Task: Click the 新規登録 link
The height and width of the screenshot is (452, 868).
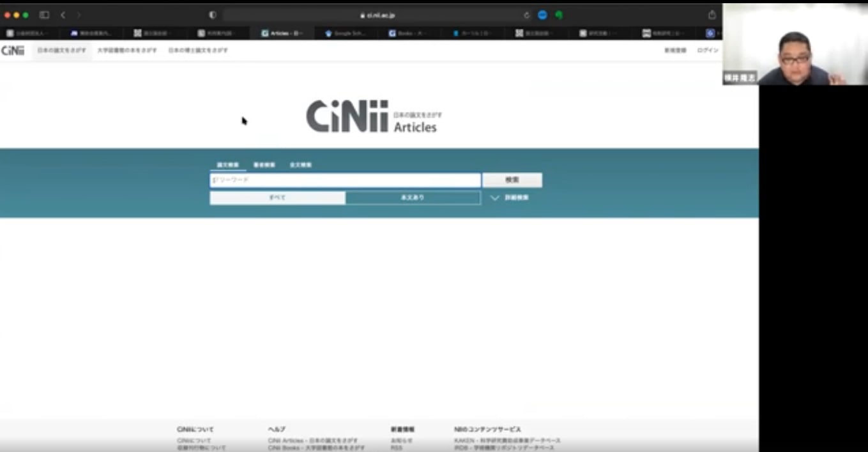Action: [675, 51]
